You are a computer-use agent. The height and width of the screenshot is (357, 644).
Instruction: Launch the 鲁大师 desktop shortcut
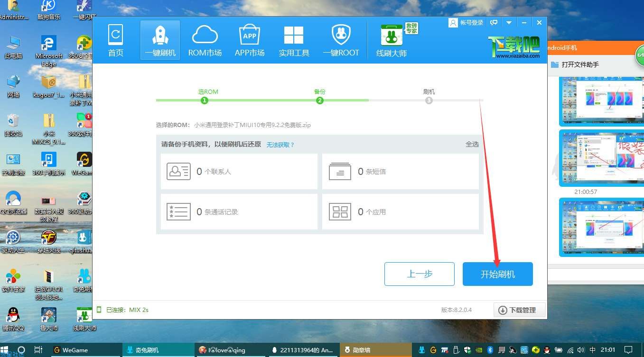tap(49, 320)
